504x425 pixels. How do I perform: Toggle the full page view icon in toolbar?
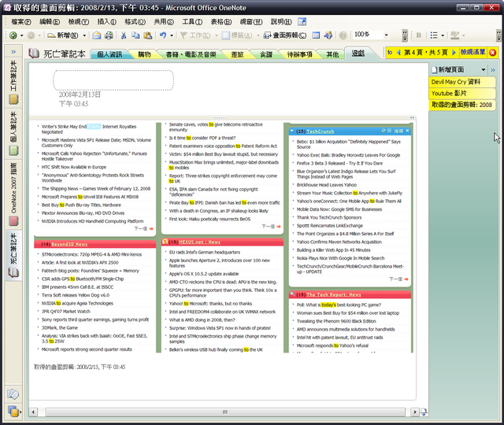317,35
